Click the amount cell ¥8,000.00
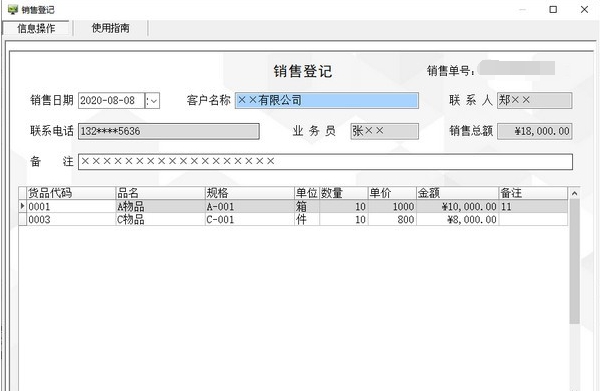600x391 pixels. (457, 220)
